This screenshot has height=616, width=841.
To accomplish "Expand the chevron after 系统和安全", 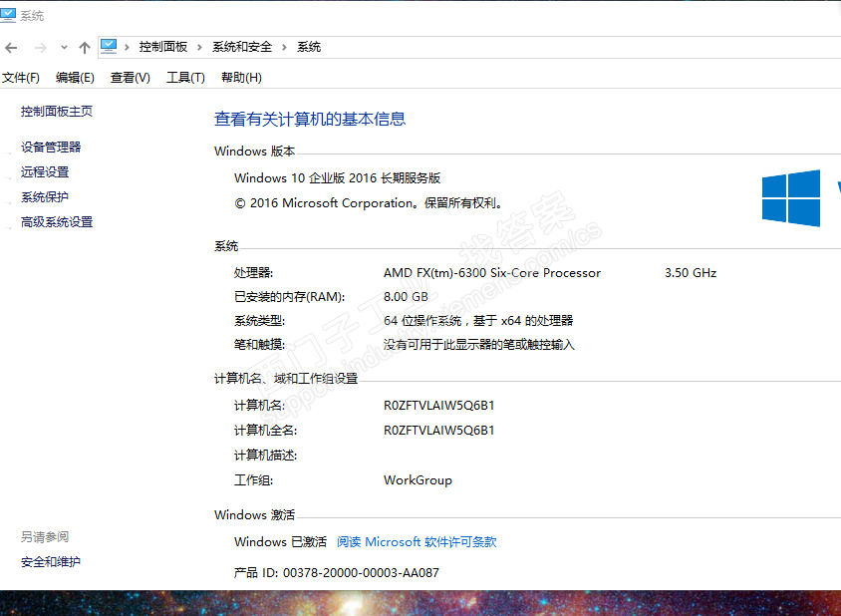I will pos(284,47).
